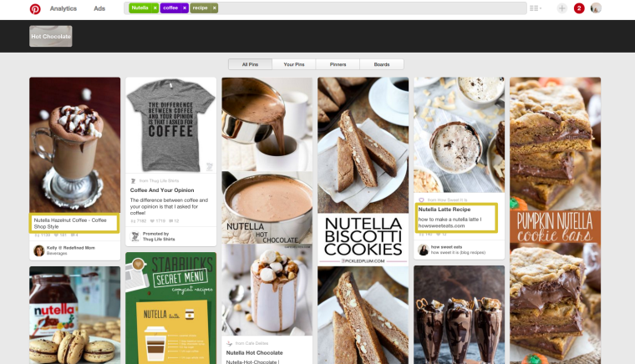635x364 pixels.
Task: Click the 12 comments count icon
Action: click(x=174, y=221)
